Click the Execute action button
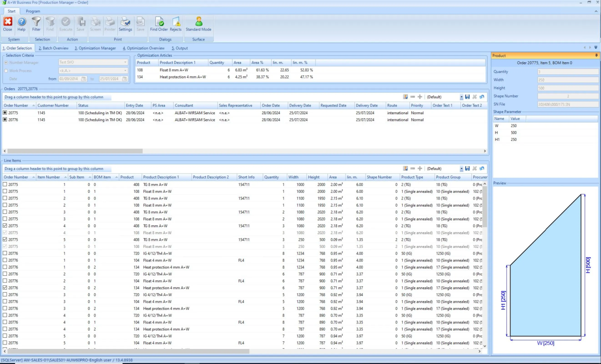This screenshot has width=601, height=364. 65,24
